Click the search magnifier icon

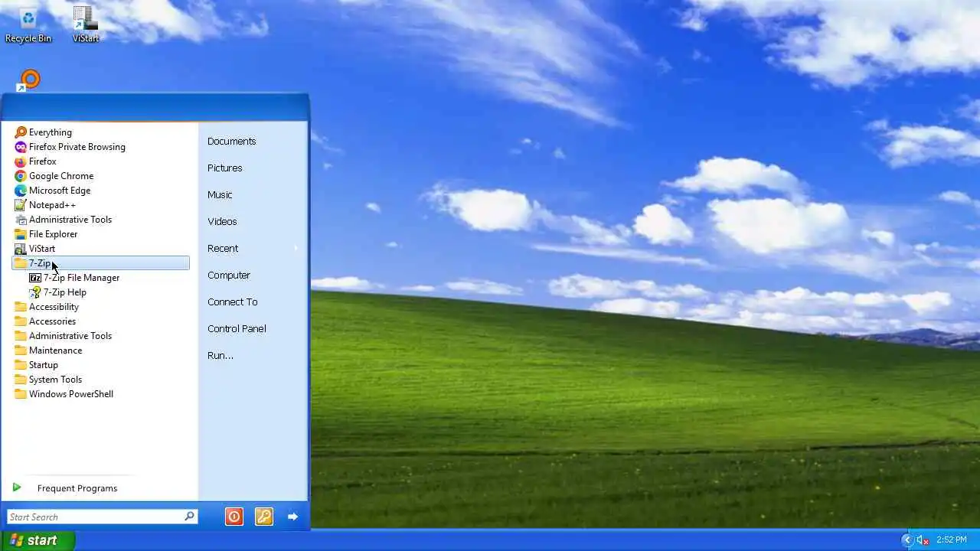(x=189, y=517)
